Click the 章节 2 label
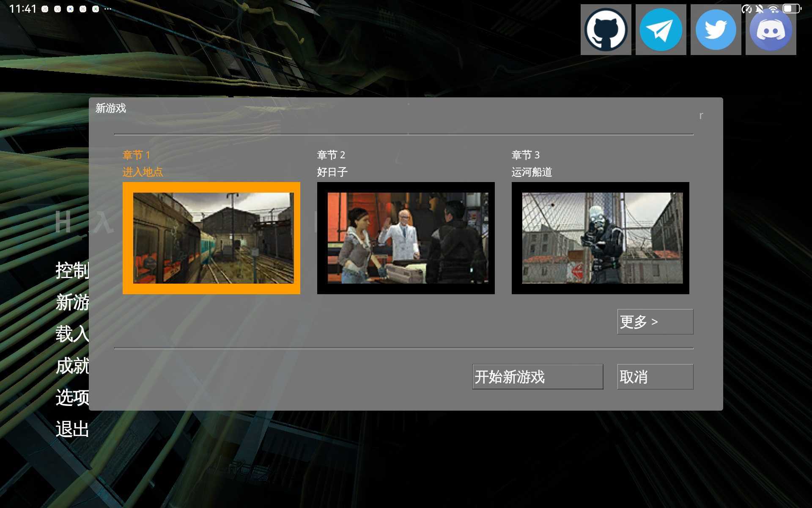 331,155
